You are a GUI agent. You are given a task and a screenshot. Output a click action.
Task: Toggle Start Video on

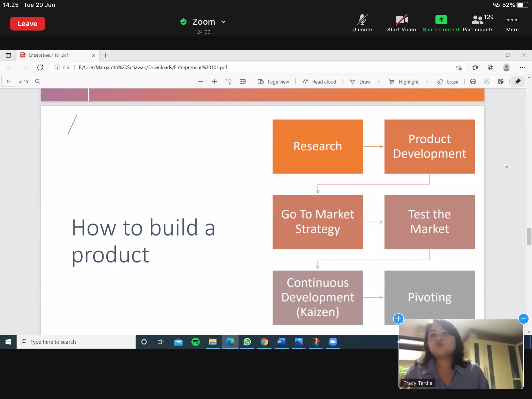(401, 23)
